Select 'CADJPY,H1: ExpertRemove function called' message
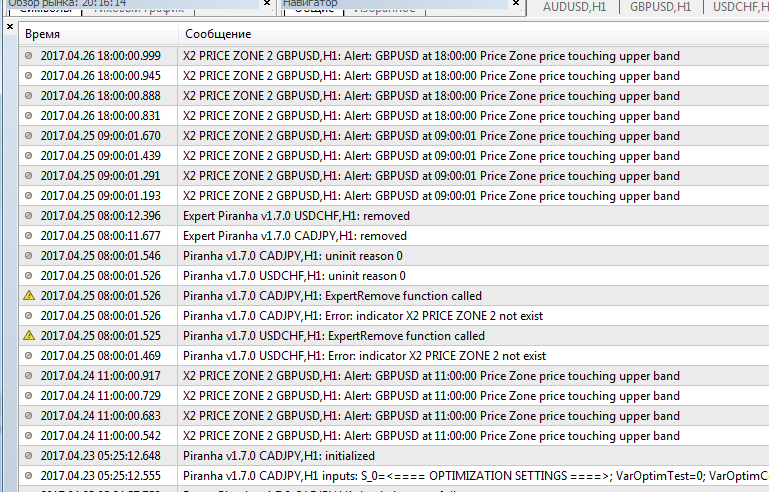The height and width of the screenshot is (492, 769). tap(394, 296)
